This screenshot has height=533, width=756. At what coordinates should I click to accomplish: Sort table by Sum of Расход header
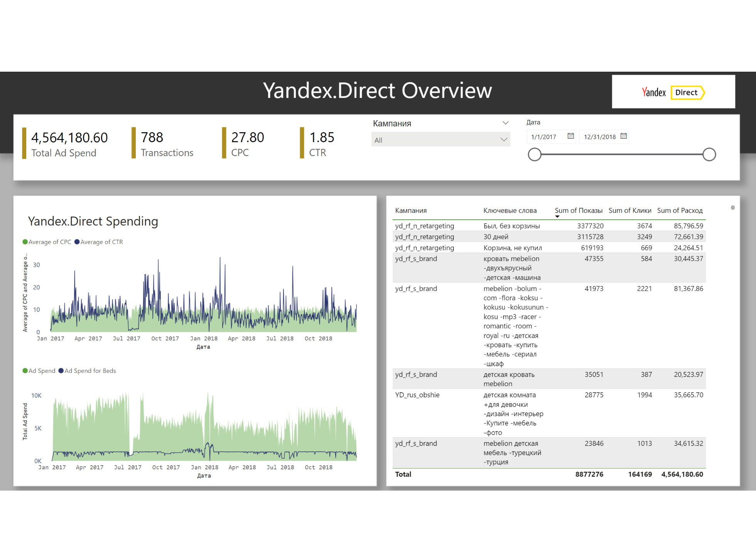click(680, 210)
